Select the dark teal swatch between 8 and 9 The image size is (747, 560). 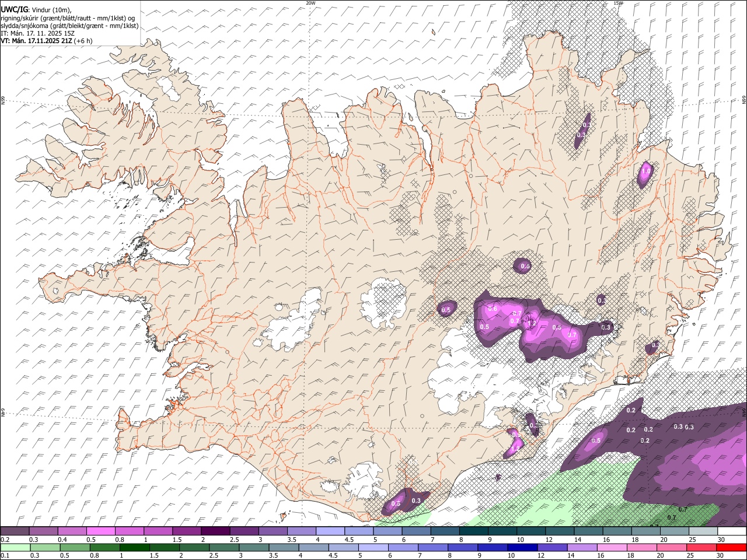(x=474, y=531)
